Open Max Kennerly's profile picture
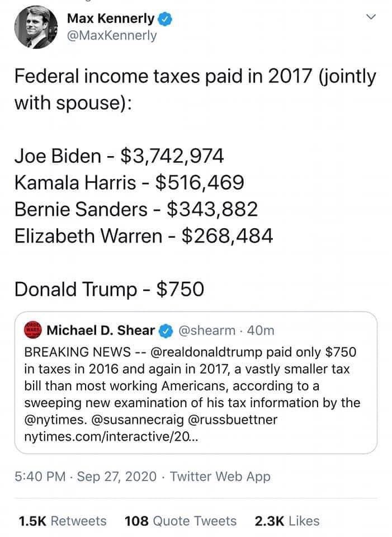Screen dimensions: 392x537 36,27
